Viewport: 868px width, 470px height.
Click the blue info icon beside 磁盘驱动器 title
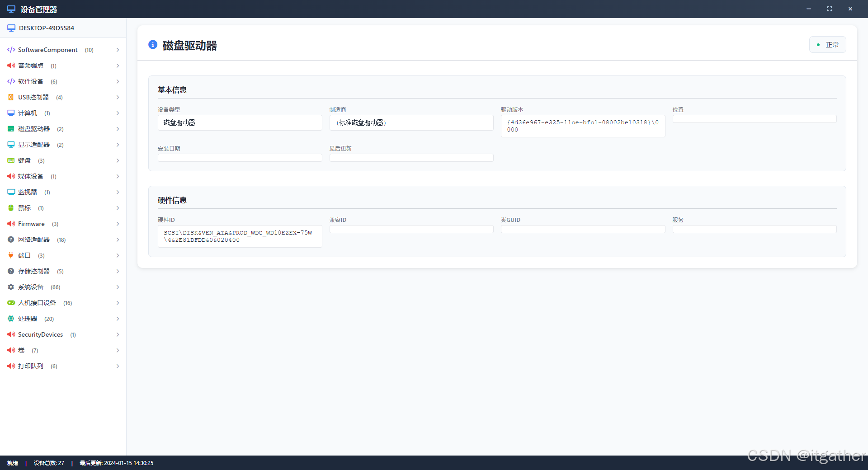(153, 45)
